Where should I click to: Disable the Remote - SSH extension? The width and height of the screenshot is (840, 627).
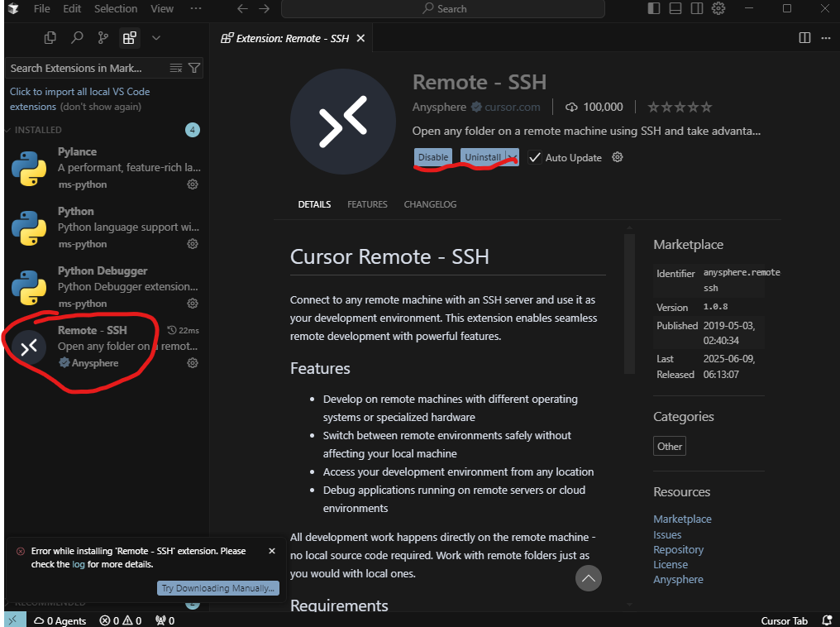pos(433,157)
